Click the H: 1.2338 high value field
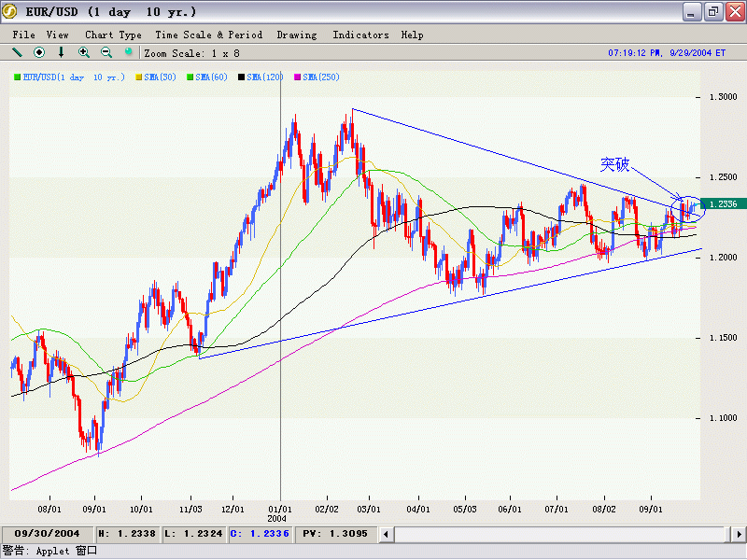The image size is (747, 560). (x=127, y=534)
